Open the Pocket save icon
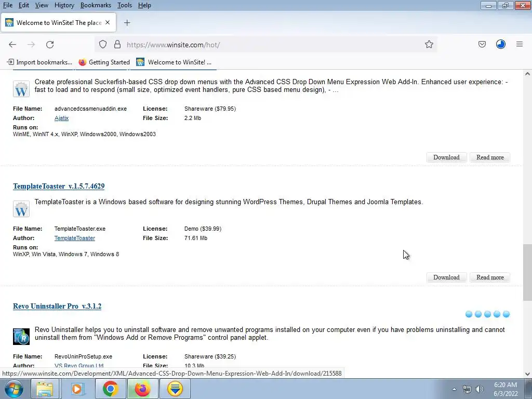Image resolution: width=532 pixels, height=399 pixels. point(482,45)
